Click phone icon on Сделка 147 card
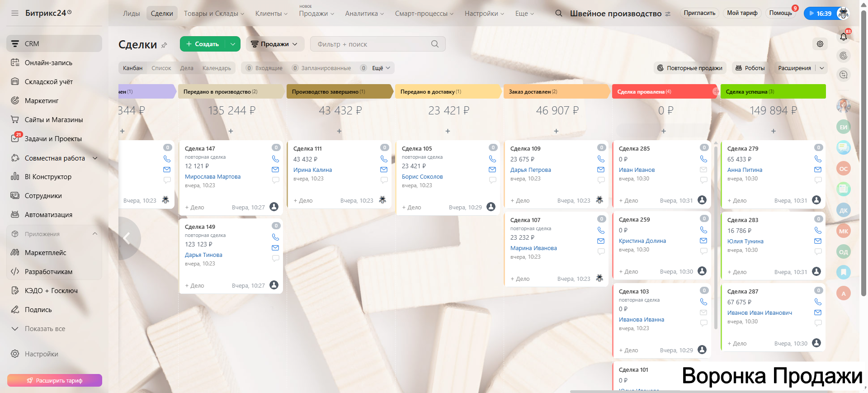868x393 pixels. pyautogui.click(x=275, y=159)
